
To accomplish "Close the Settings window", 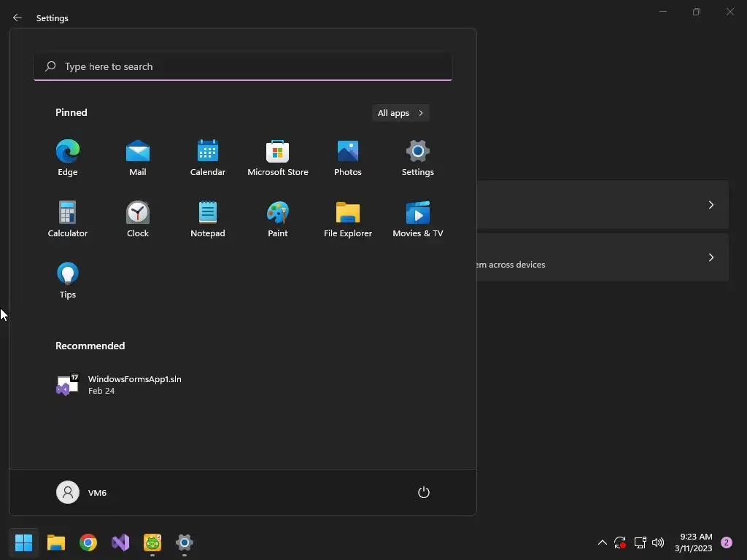I will [729, 12].
